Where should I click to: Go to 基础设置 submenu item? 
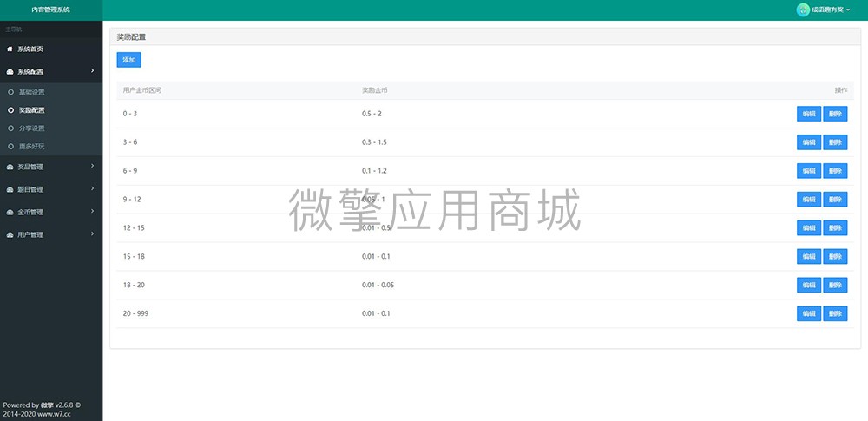click(x=31, y=92)
